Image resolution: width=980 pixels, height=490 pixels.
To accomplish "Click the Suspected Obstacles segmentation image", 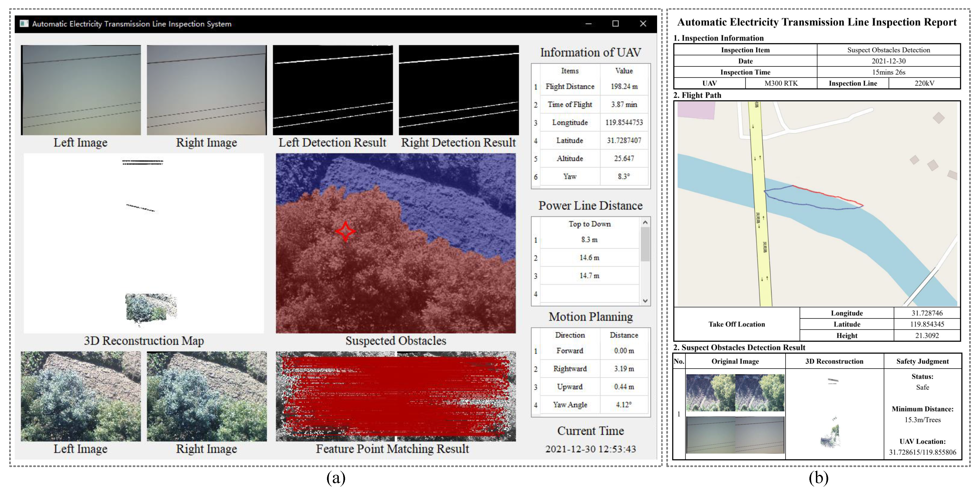I will tap(396, 243).
